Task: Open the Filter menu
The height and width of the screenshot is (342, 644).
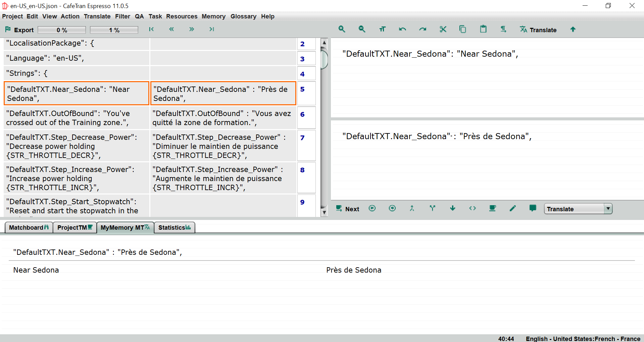Action: pyautogui.click(x=122, y=16)
